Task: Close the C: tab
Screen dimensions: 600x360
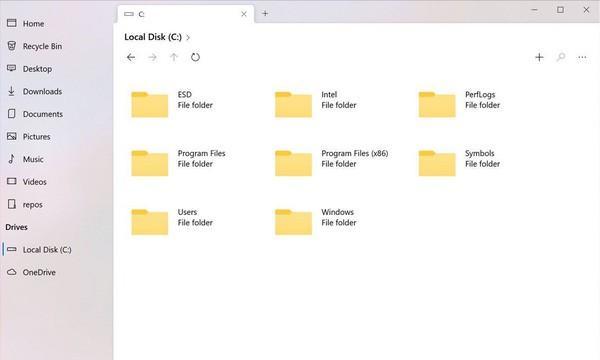Action: (244, 14)
